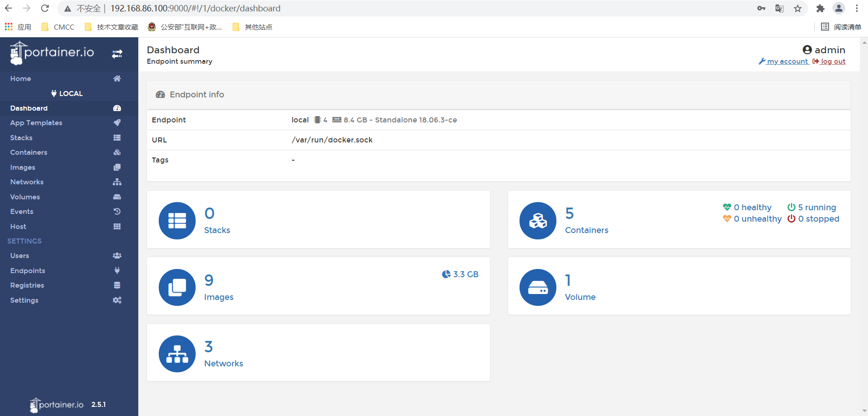Click the Registries database icon in sidebar
The image size is (868, 416).
coord(117,285)
